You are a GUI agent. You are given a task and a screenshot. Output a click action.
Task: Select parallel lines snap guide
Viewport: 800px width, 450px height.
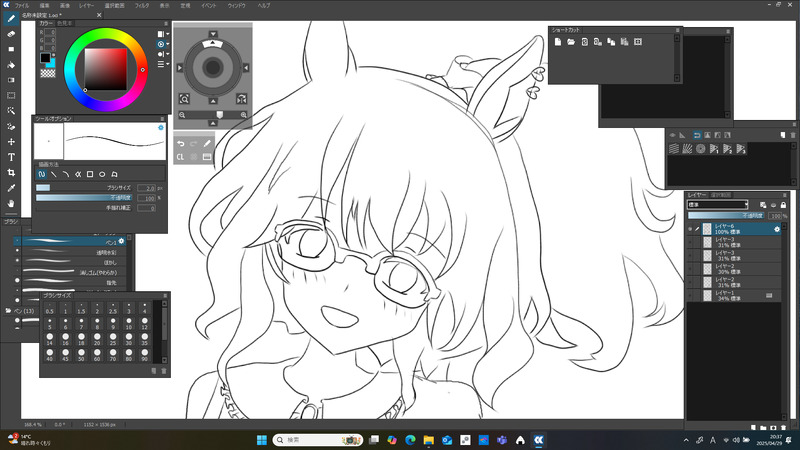coord(674,148)
